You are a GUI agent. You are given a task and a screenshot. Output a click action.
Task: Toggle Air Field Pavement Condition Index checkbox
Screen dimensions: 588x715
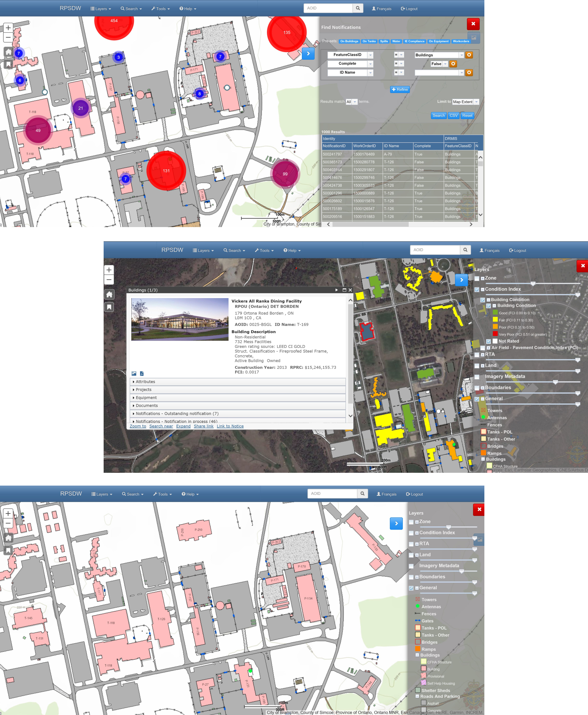(x=482, y=348)
